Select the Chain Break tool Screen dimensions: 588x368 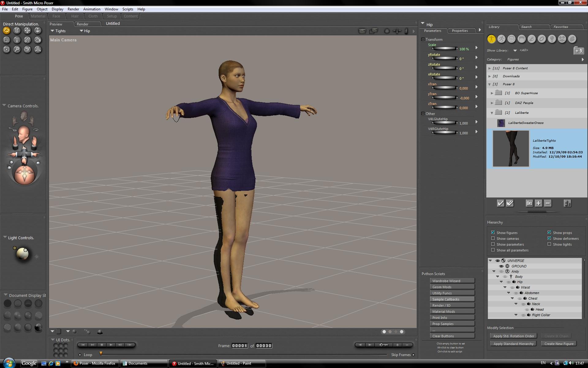click(x=27, y=40)
